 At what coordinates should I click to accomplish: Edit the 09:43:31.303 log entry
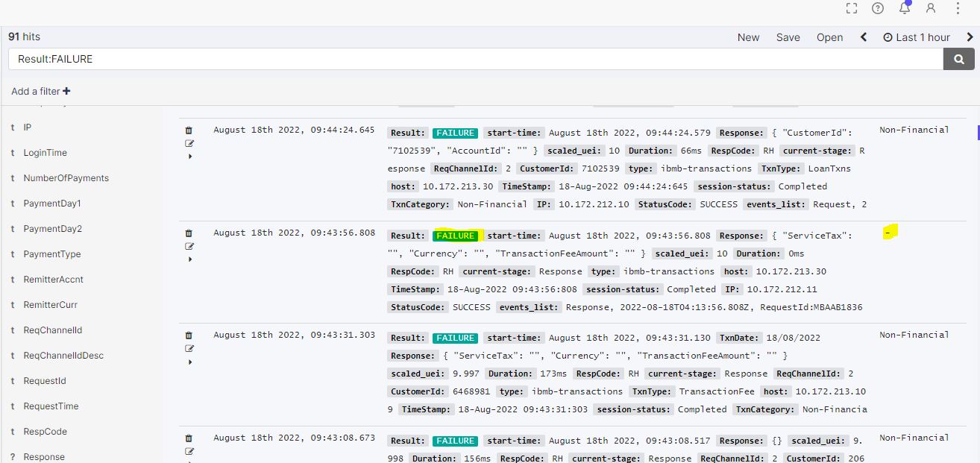(189, 348)
